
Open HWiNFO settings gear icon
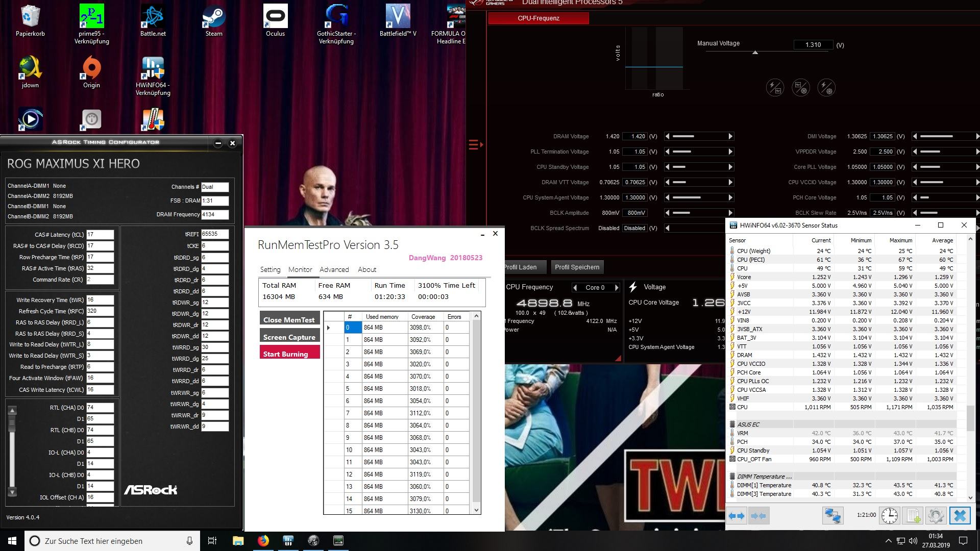tap(936, 516)
